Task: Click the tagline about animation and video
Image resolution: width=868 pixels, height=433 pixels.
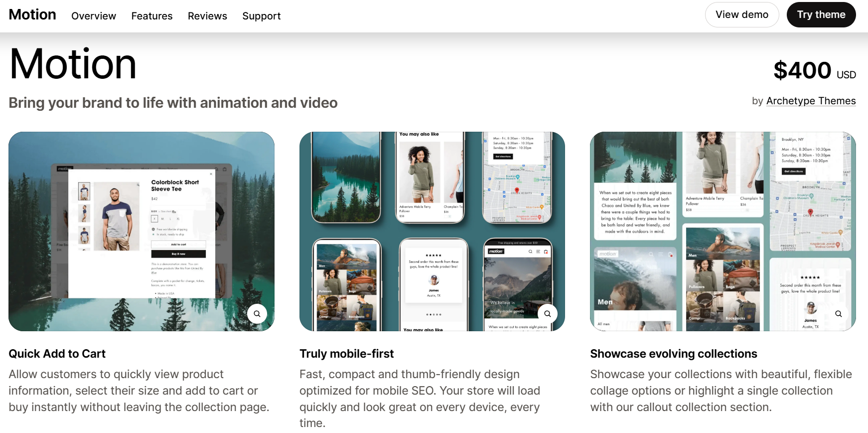Action: point(173,103)
